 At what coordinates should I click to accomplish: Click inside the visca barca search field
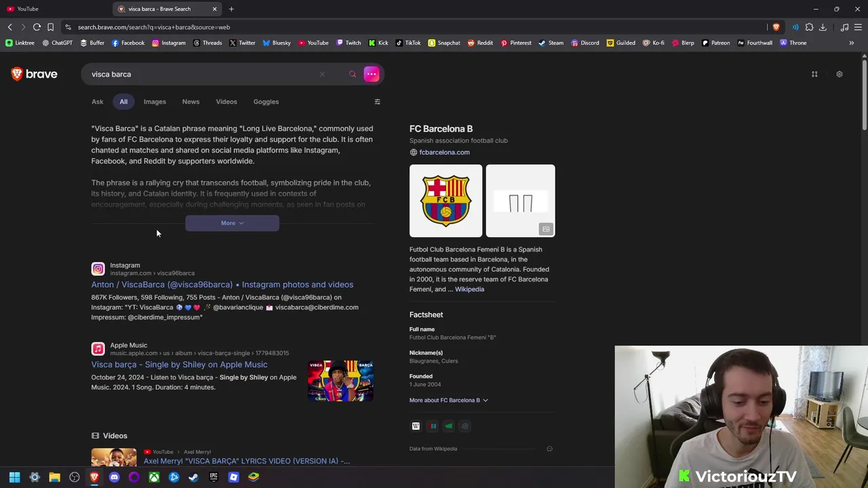203,74
